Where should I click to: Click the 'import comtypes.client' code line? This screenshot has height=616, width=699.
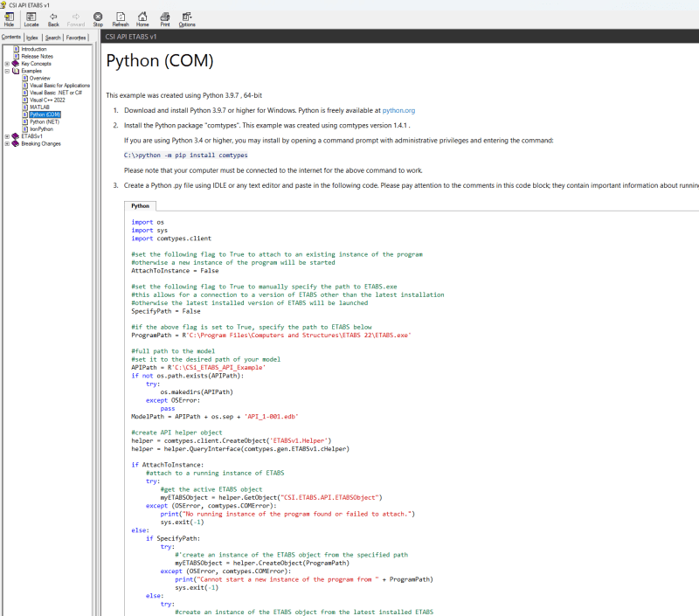(171, 239)
